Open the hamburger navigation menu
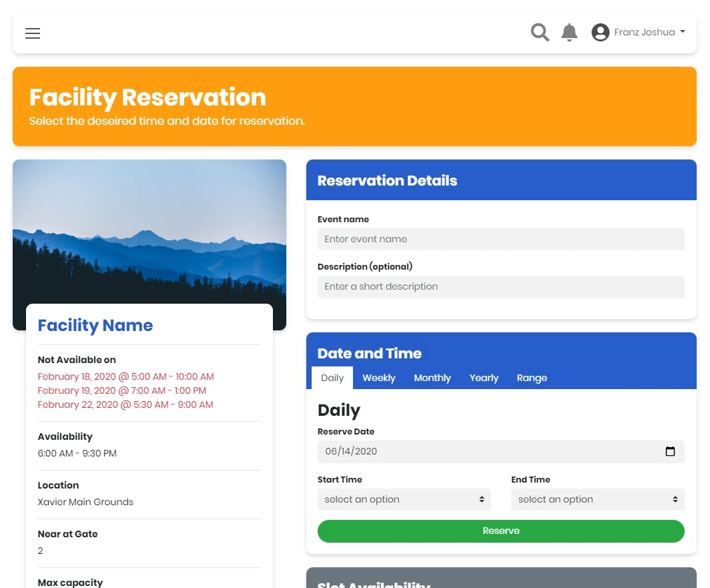 [x=33, y=33]
